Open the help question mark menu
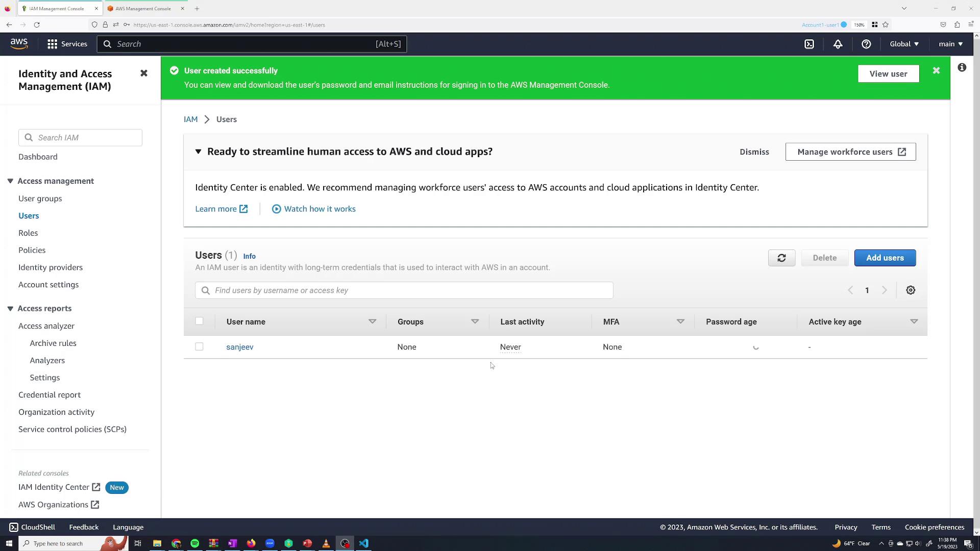The image size is (980, 551). coord(866,44)
